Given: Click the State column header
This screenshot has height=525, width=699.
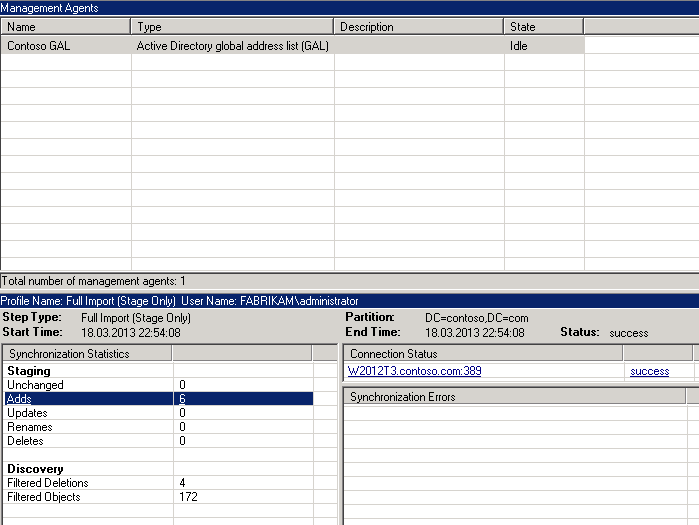Looking at the screenshot, I should pos(543,27).
